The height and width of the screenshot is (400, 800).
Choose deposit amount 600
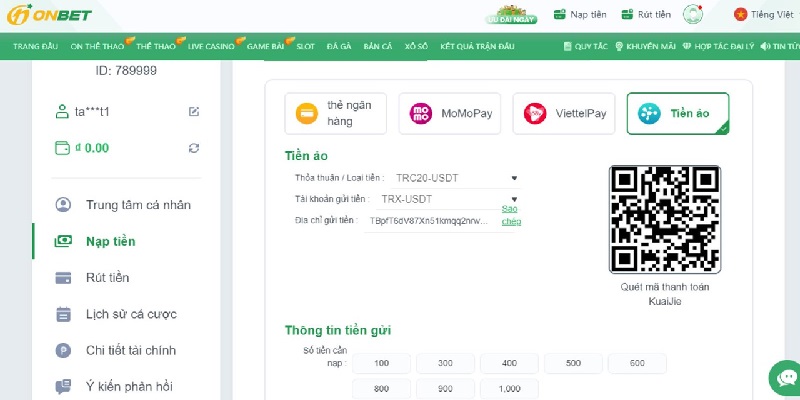(x=637, y=363)
